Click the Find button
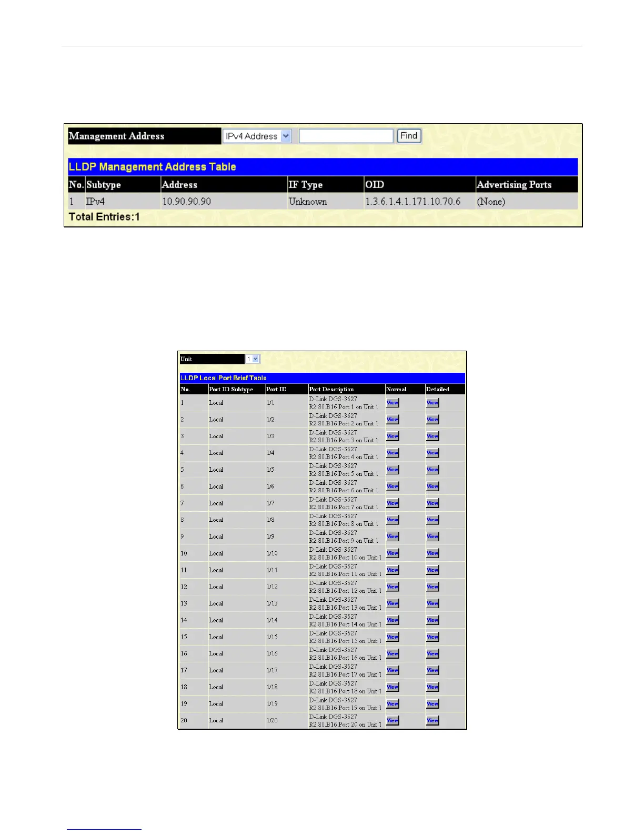 [x=409, y=136]
